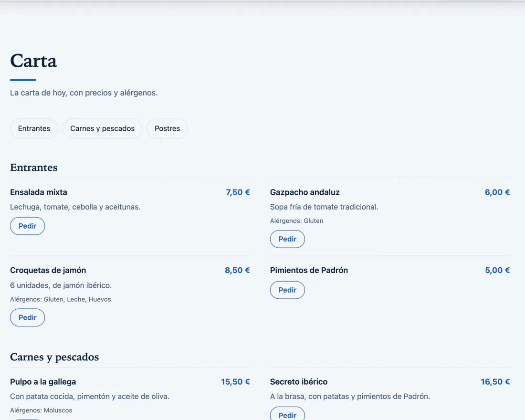Click '6 unidades, de jamón ibérico.' description
This screenshot has width=525, height=420.
click(61, 285)
